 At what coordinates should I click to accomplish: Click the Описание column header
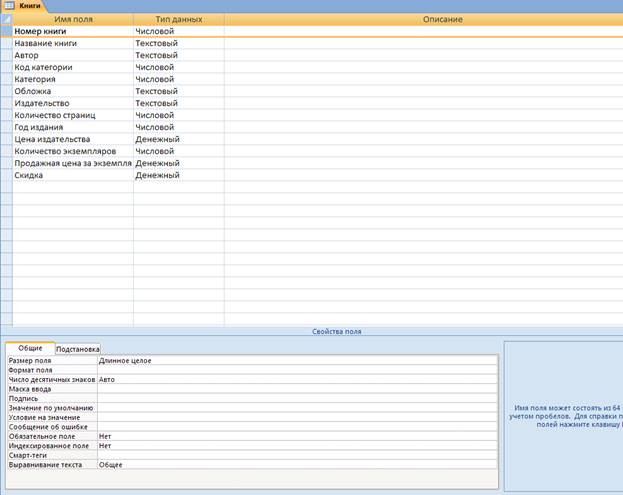(422, 19)
